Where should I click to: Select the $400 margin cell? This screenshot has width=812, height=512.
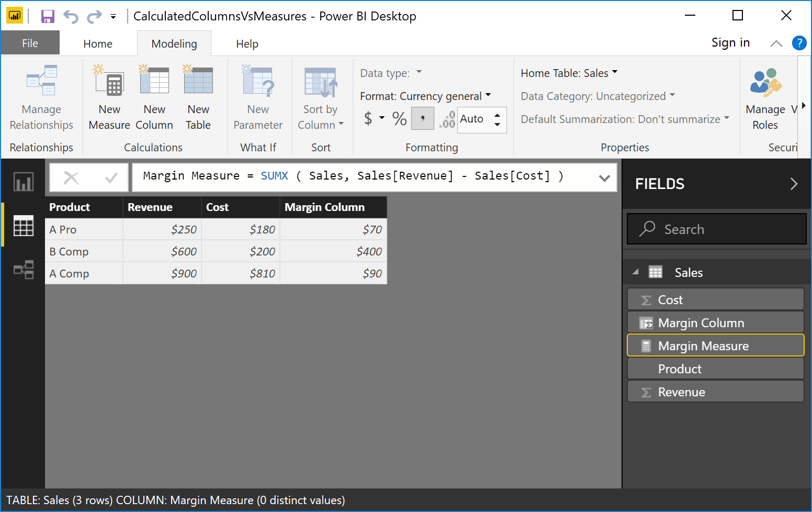pos(334,251)
